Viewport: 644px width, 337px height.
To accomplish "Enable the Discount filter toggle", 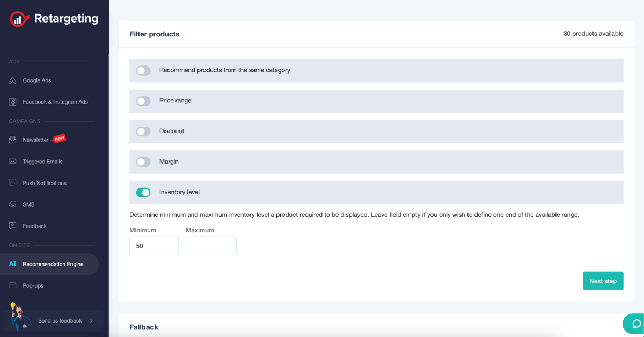I will pyautogui.click(x=143, y=131).
